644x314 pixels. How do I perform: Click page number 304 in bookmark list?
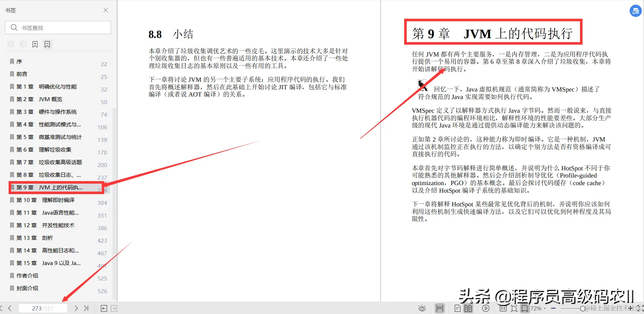pyautogui.click(x=102, y=203)
